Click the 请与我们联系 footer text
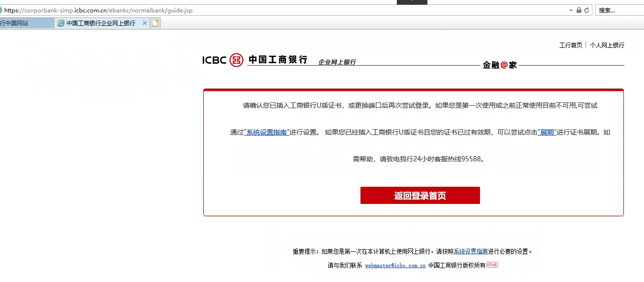 pos(345,265)
